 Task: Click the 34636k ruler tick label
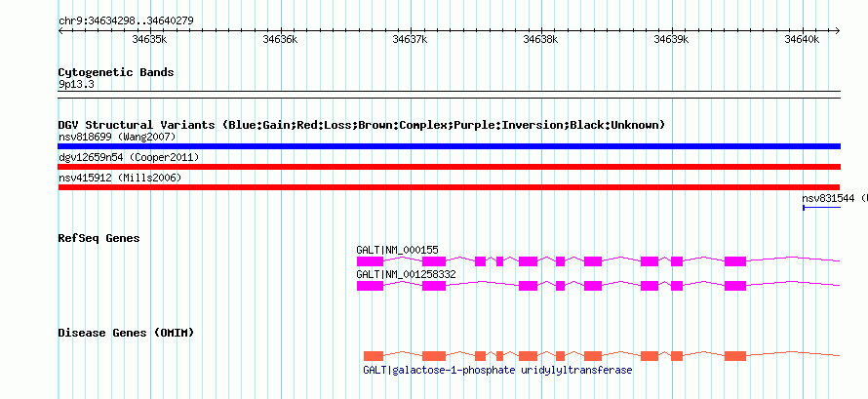tap(280, 39)
